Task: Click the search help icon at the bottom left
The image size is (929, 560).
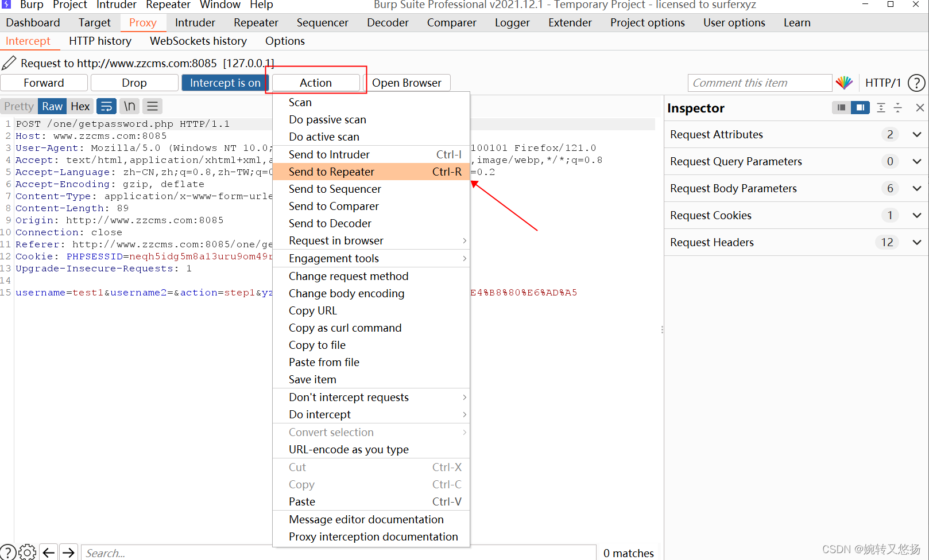Action: click(7, 552)
